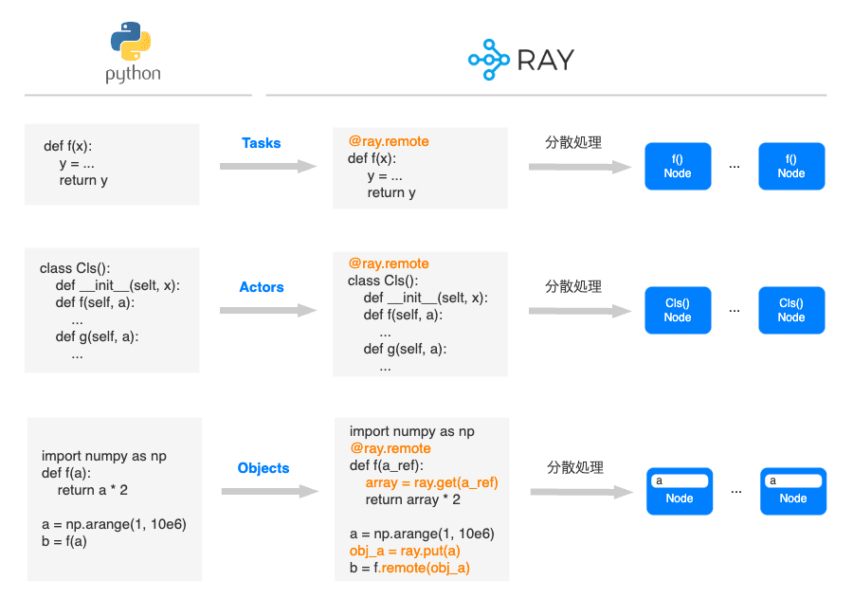Click 'def f(a):' in Python code box
The height and width of the screenshot is (616, 853).
[65, 474]
